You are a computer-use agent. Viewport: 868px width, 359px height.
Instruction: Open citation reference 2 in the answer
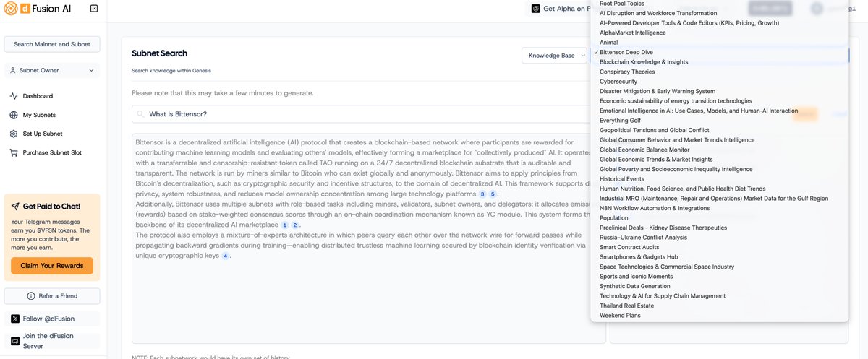[294, 225]
